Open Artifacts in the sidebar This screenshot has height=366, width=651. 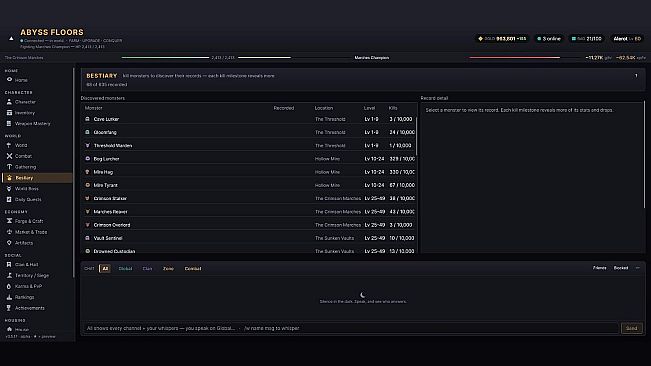click(x=37, y=243)
